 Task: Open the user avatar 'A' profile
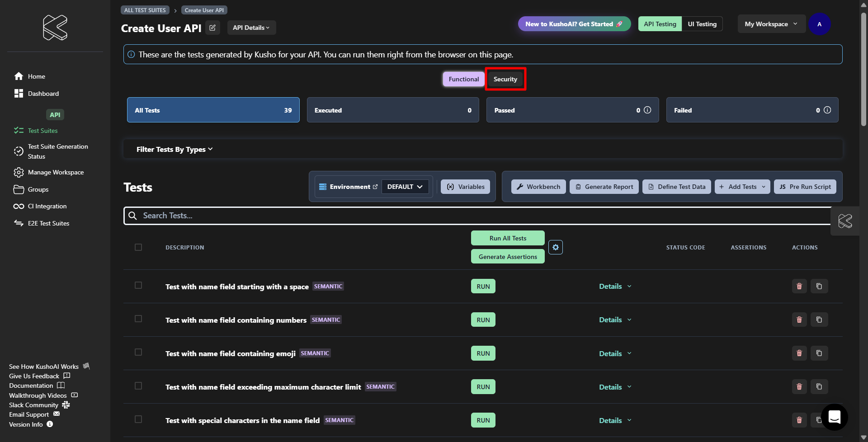point(819,24)
